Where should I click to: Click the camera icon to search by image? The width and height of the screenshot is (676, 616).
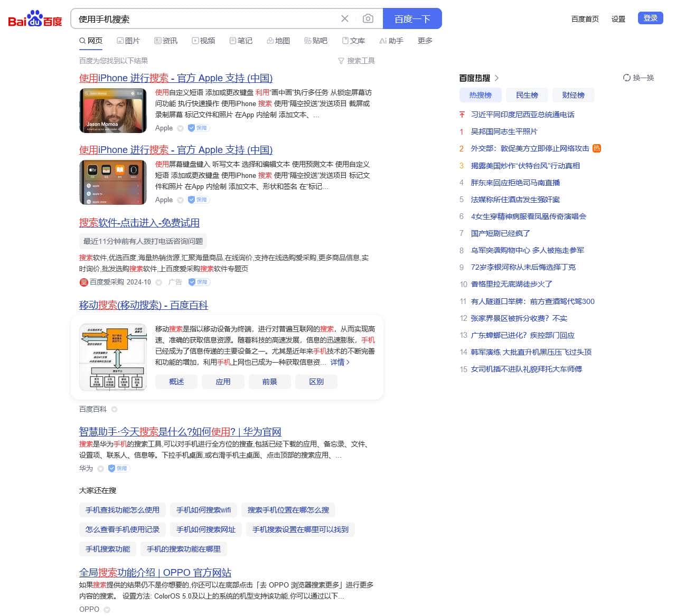(368, 18)
